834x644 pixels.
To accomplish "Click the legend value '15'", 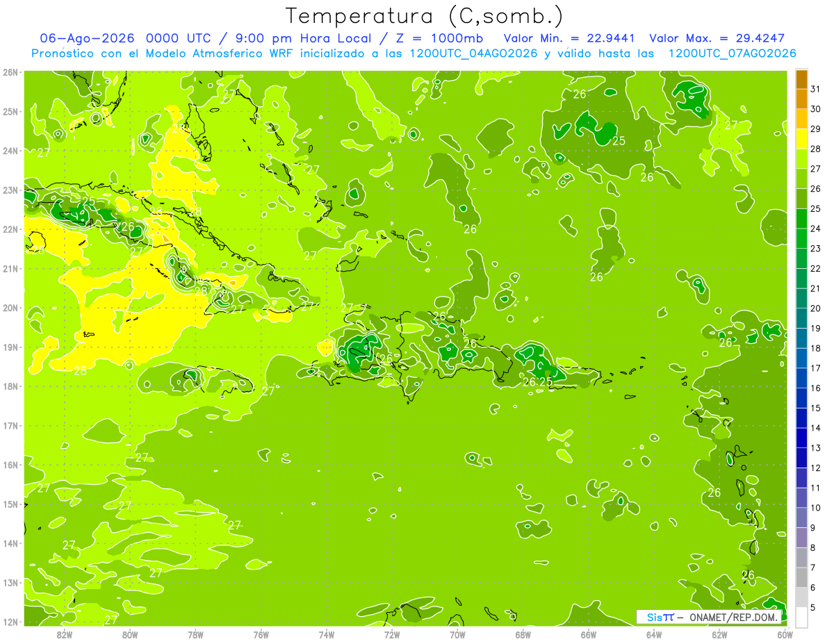I will click(816, 408).
